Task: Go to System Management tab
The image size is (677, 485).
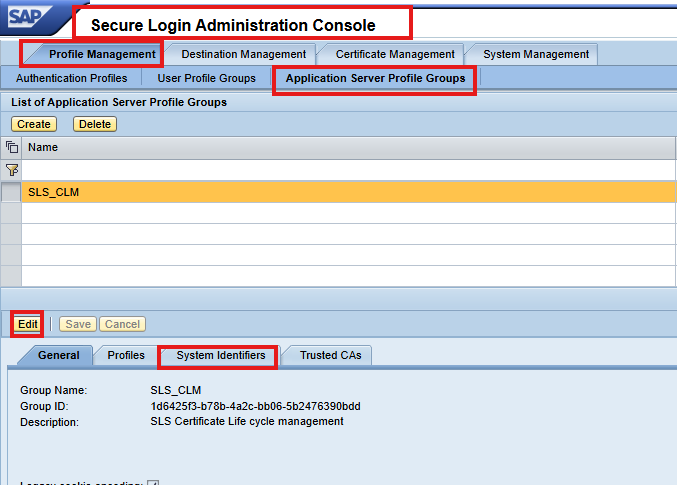Action: [535, 54]
